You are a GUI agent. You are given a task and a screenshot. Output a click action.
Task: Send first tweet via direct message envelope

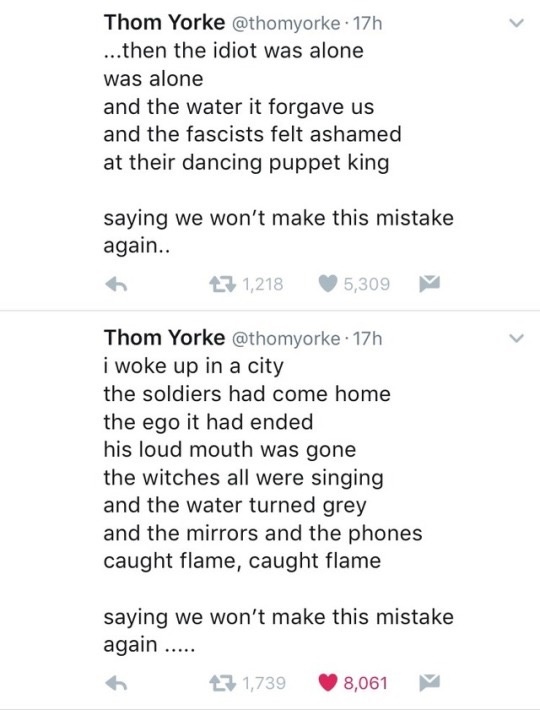429,283
